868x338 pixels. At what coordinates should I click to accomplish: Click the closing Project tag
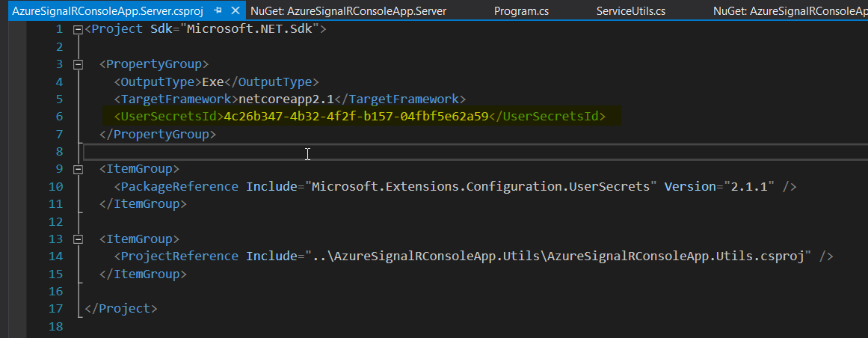[121, 309]
